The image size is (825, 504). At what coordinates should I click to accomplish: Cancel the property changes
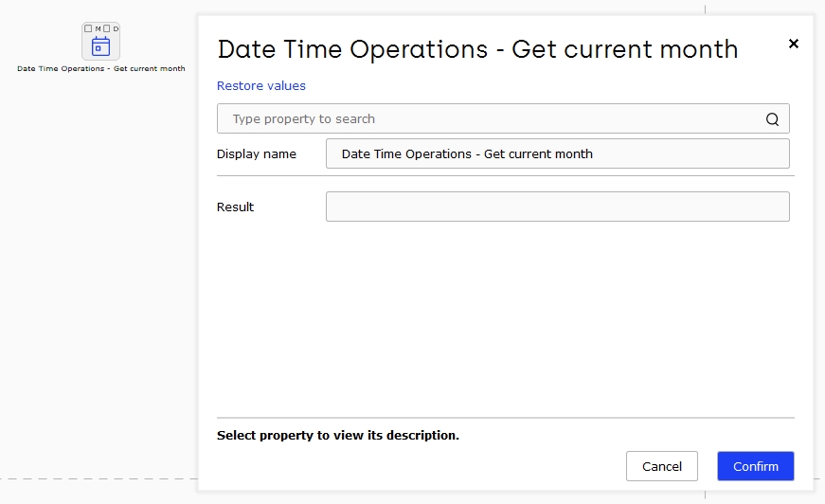662,466
